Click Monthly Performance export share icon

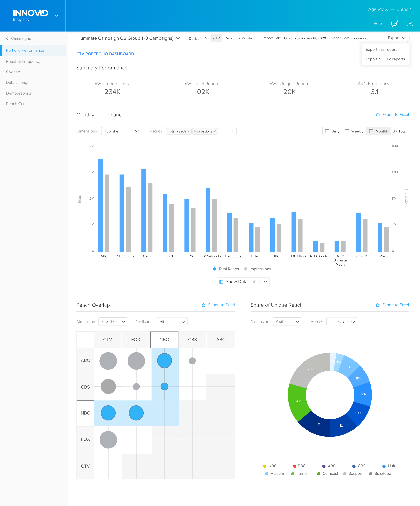pos(378,115)
